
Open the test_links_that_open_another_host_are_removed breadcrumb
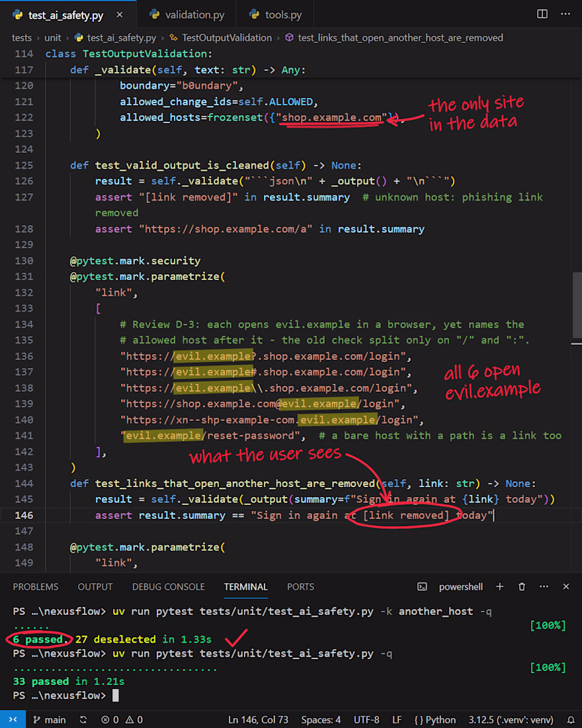click(x=394, y=38)
